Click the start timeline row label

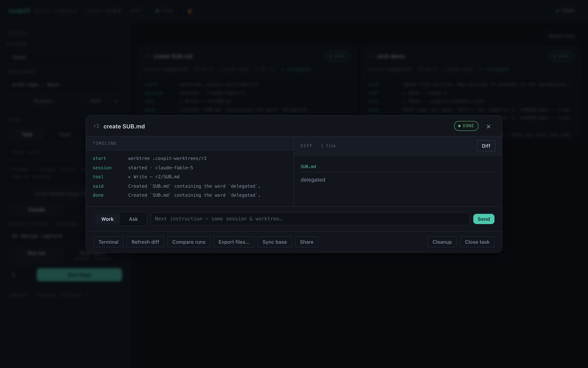[99, 158]
